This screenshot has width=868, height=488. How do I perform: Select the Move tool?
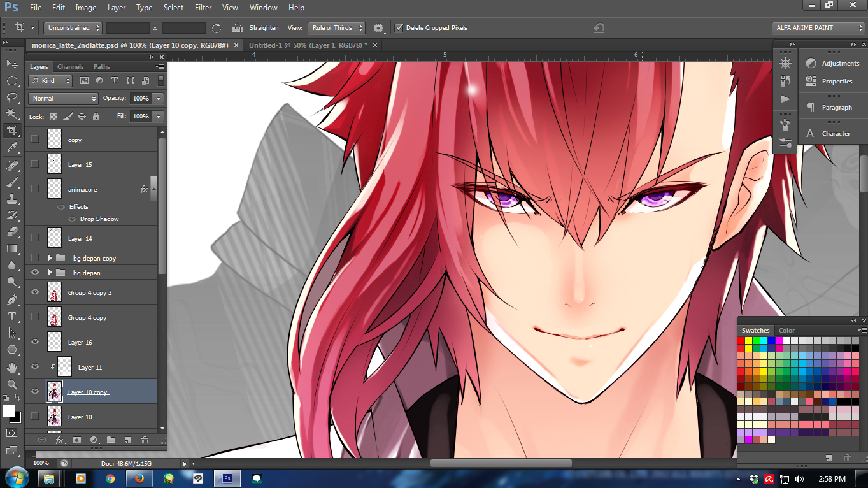[x=11, y=64]
